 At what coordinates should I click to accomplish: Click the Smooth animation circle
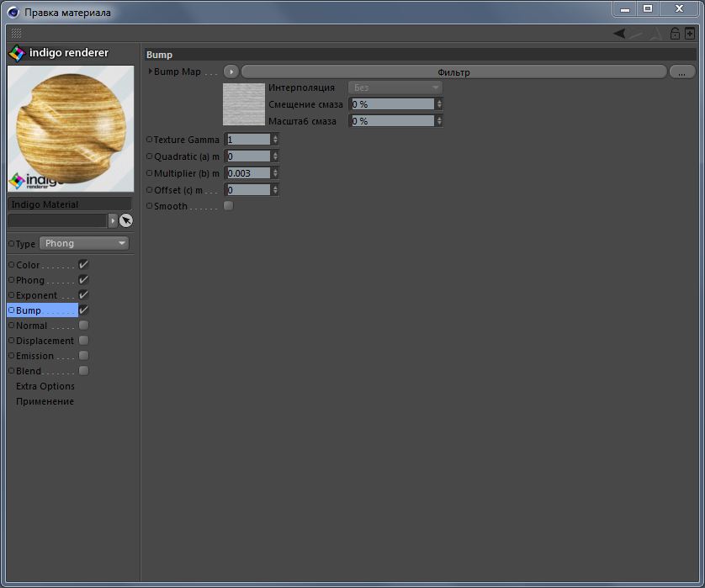[149, 206]
